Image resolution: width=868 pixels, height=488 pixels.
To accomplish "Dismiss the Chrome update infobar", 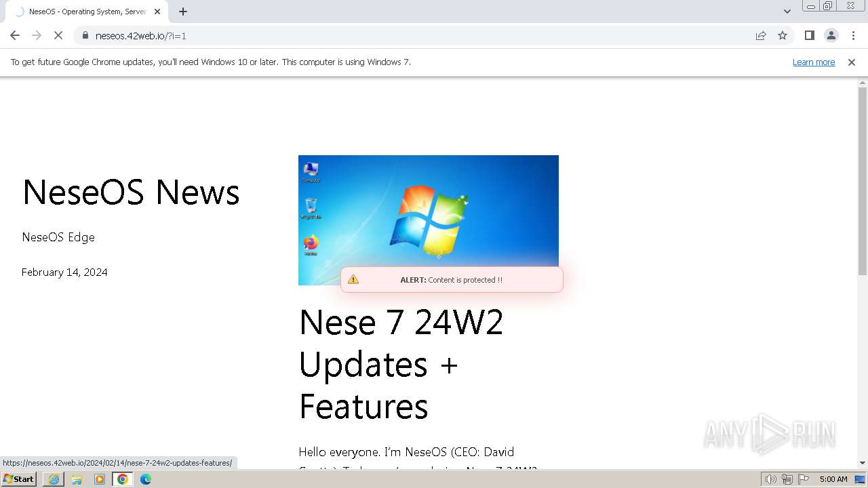I will pyautogui.click(x=852, y=62).
